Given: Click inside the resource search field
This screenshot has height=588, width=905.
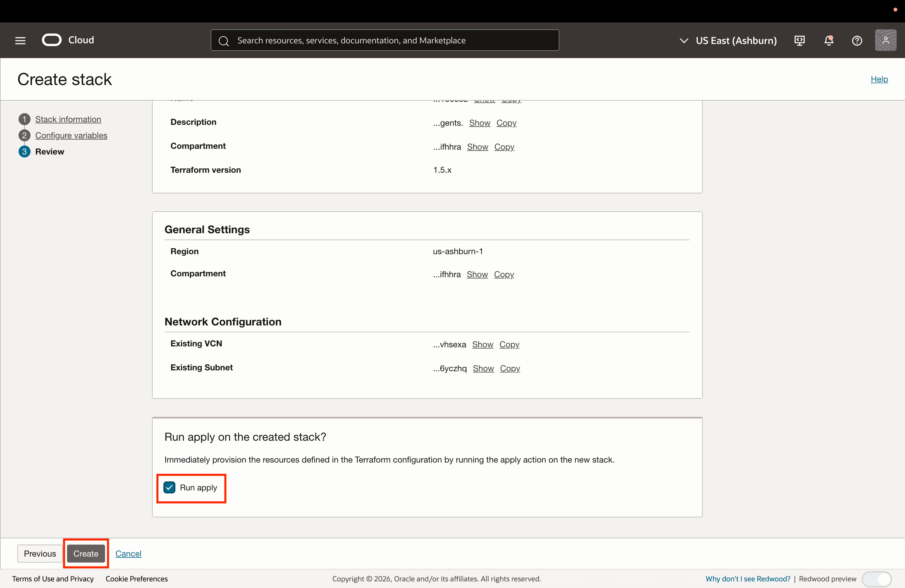Looking at the screenshot, I should [x=380, y=40].
